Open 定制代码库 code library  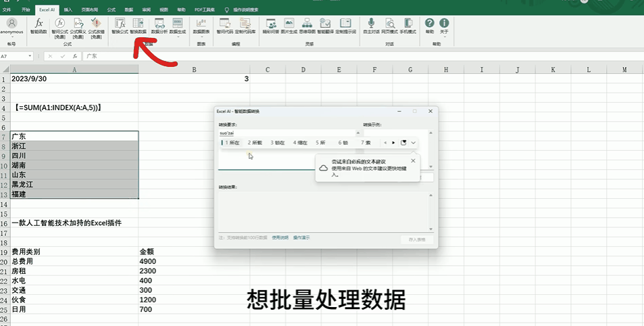[x=245, y=23]
